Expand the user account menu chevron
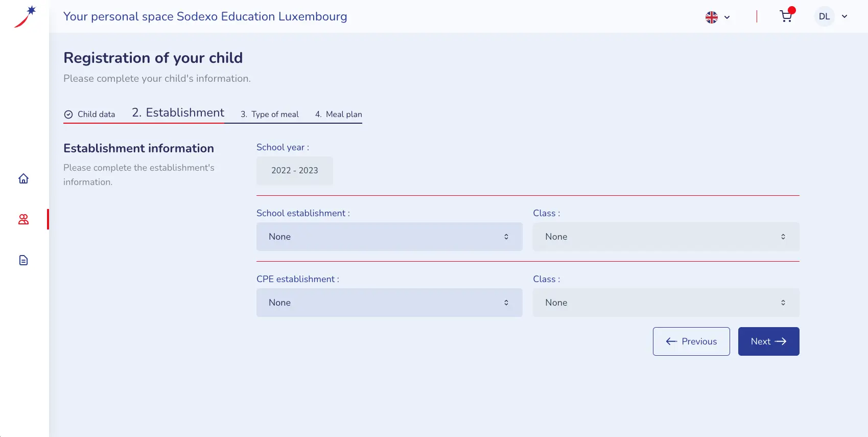Viewport: 868px width, 437px height. [844, 16]
